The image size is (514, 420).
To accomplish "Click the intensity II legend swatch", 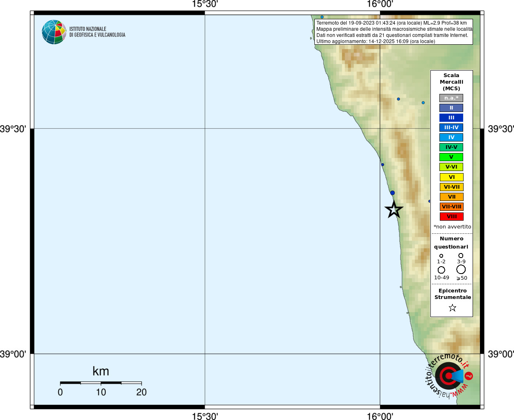I will [x=451, y=108].
